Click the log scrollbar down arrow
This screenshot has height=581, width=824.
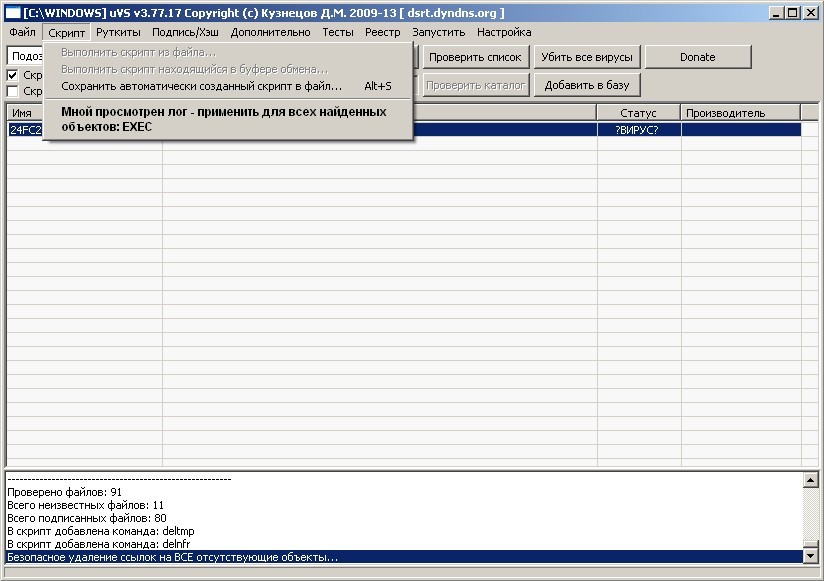[810, 556]
